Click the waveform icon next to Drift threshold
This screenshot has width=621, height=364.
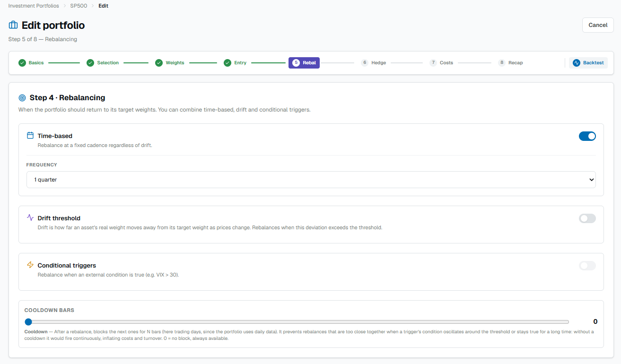pyautogui.click(x=30, y=218)
